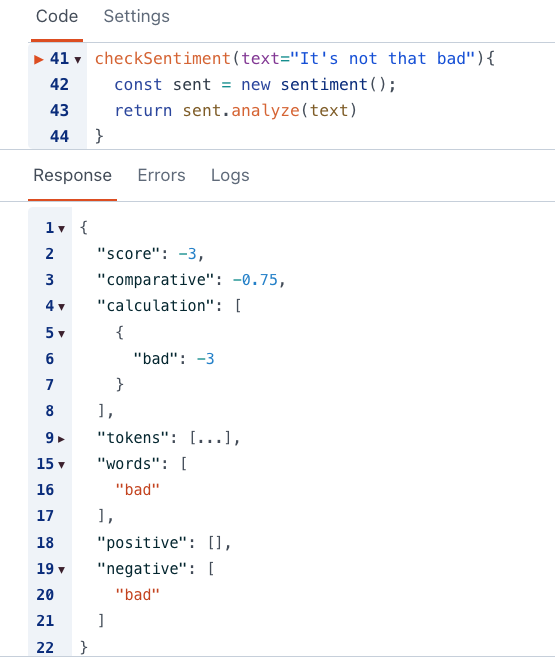Click line number 18 in response gutter
This screenshot has height=658, width=555.
pyautogui.click(x=45, y=543)
